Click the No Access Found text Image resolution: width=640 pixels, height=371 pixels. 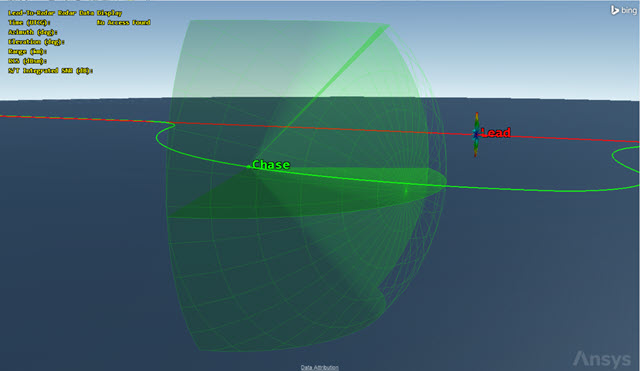124,22
